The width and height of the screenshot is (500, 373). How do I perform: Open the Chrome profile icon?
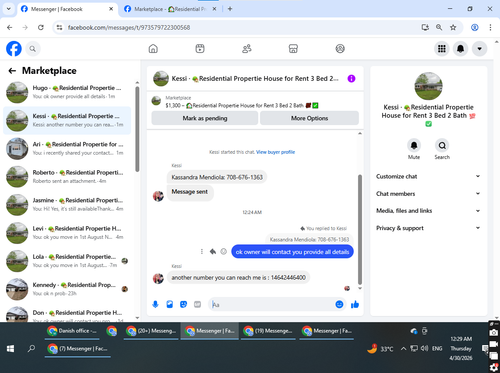(475, 27)
